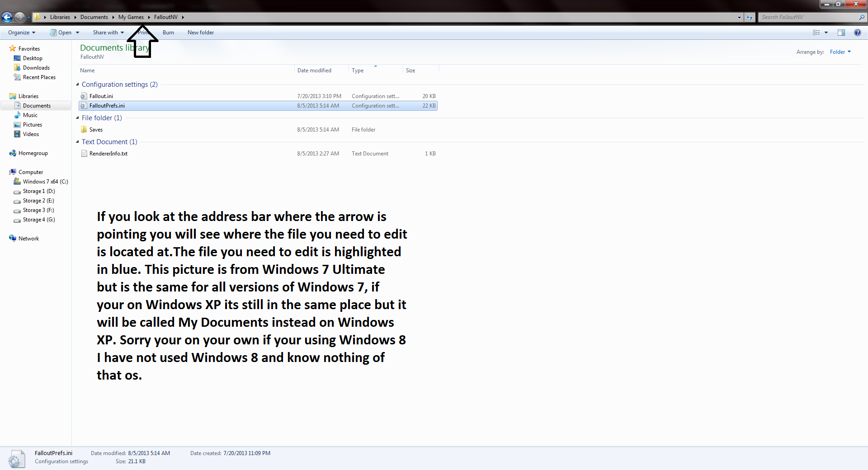This screenshot has width=868, height=470.
Task: Click the Search FalloutNV input field
Action: click(x=808, y=17)
